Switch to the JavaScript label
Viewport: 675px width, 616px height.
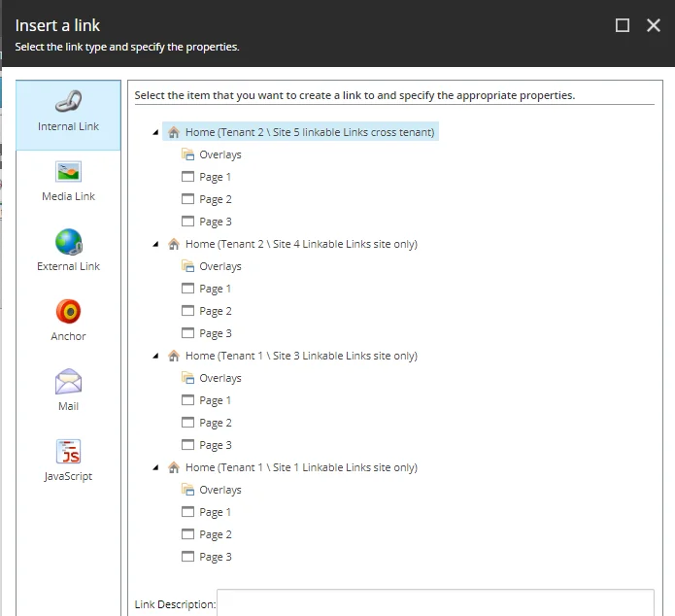click(x=68, y=476)
